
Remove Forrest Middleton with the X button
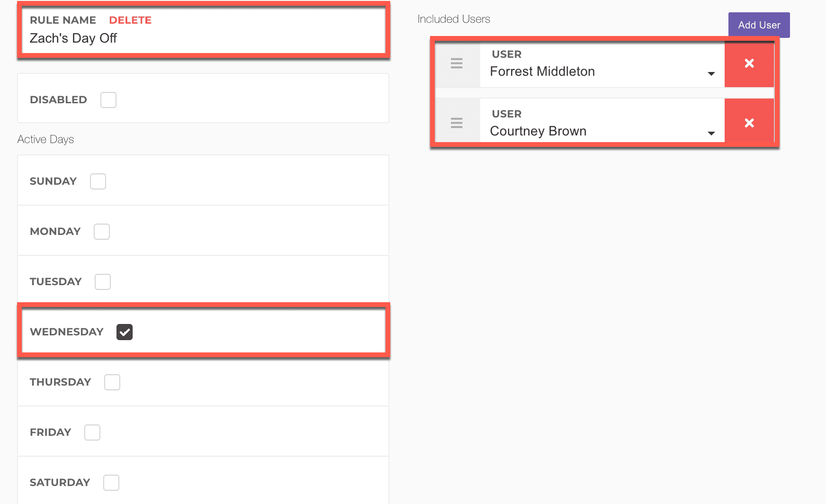(x=749, y=63)
